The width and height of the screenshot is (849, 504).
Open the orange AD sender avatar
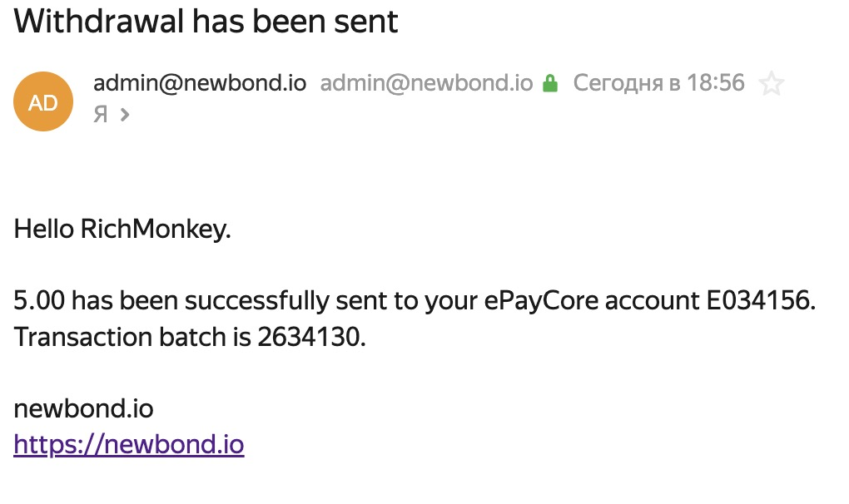(x=43, y=101)
